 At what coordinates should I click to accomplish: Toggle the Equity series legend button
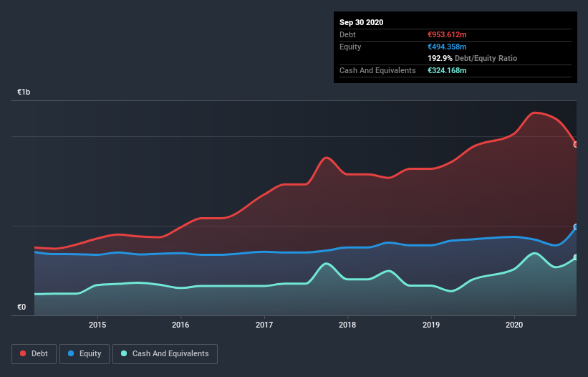click(x=85, y=354)
